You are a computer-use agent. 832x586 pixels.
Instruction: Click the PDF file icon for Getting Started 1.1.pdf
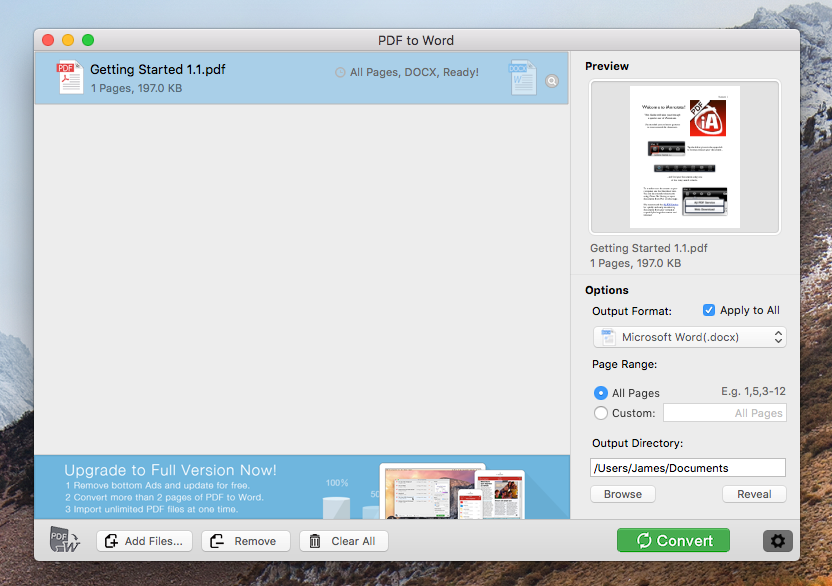click(70, 77)
